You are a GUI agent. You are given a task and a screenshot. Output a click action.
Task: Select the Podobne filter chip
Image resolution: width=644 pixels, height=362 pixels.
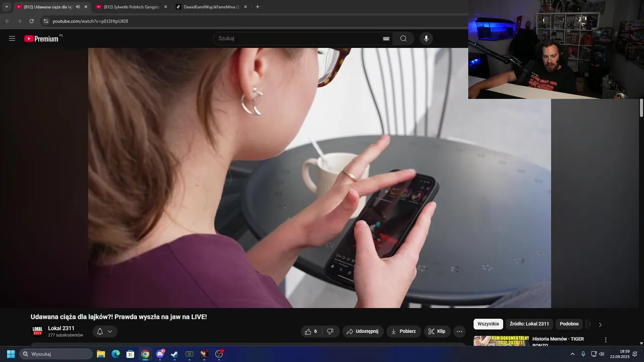(x=569, y=324)
